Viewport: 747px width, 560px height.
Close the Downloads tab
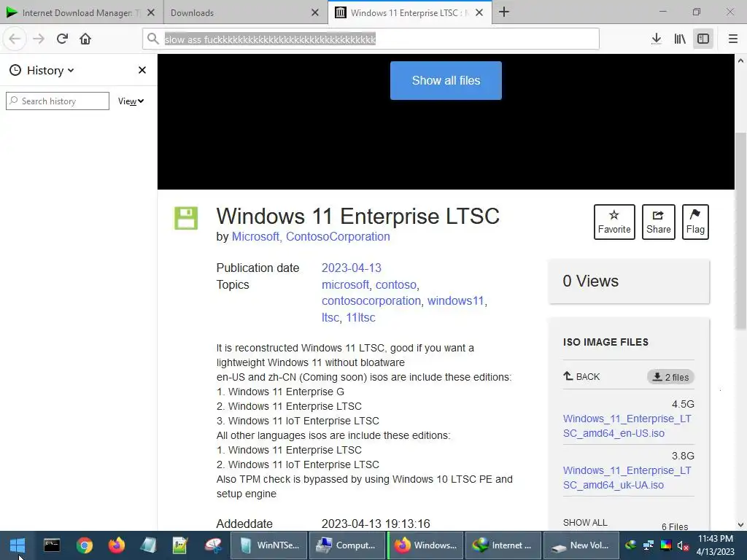click(315, 13)
